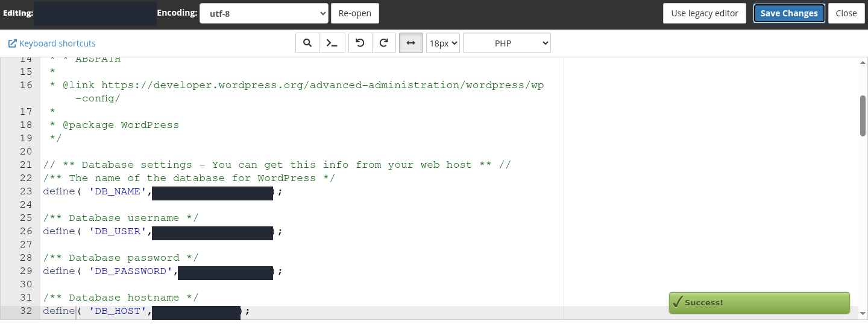Click the 'Encoding:' label
The height and width of the screenshot is (332, 868).
pos(177,12)
